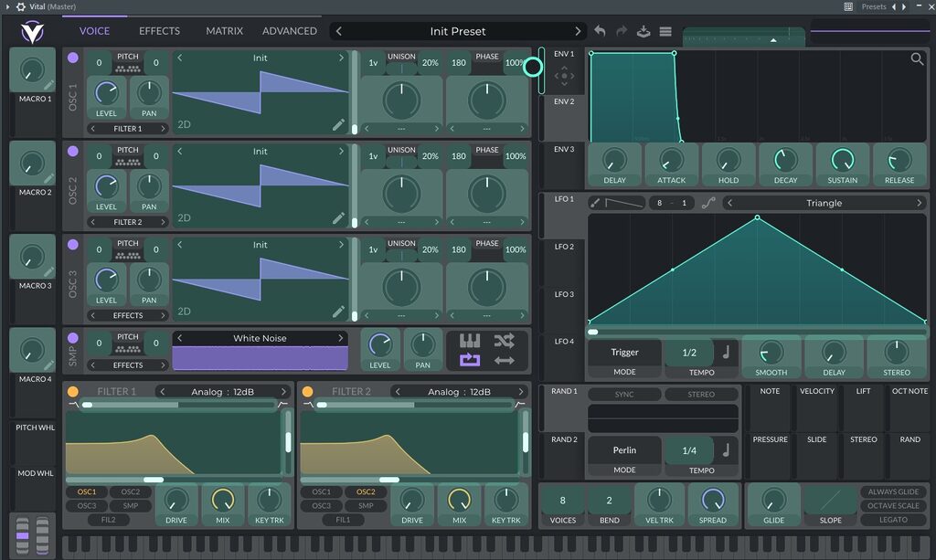This screenshot has height=560, width=936.
Task: Open the LFO 1 Trigger mode dropdown
Action: (624, 353)
